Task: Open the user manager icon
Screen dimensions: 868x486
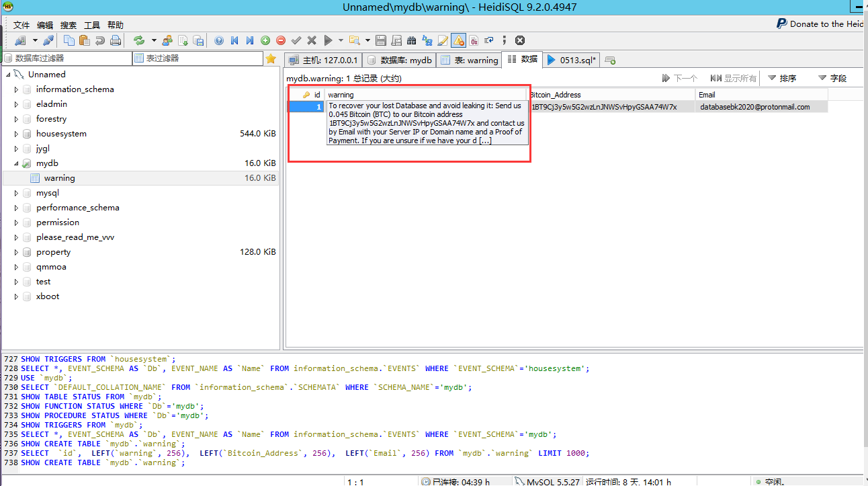Action: [167, 40]
